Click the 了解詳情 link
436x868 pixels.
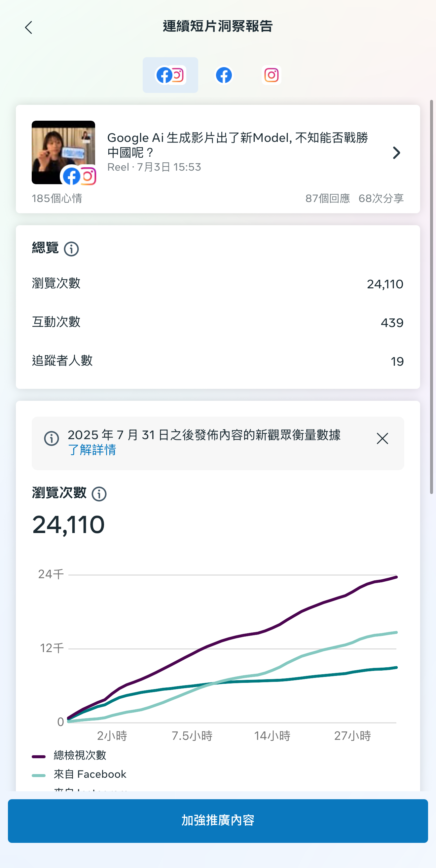click(92, 450)
